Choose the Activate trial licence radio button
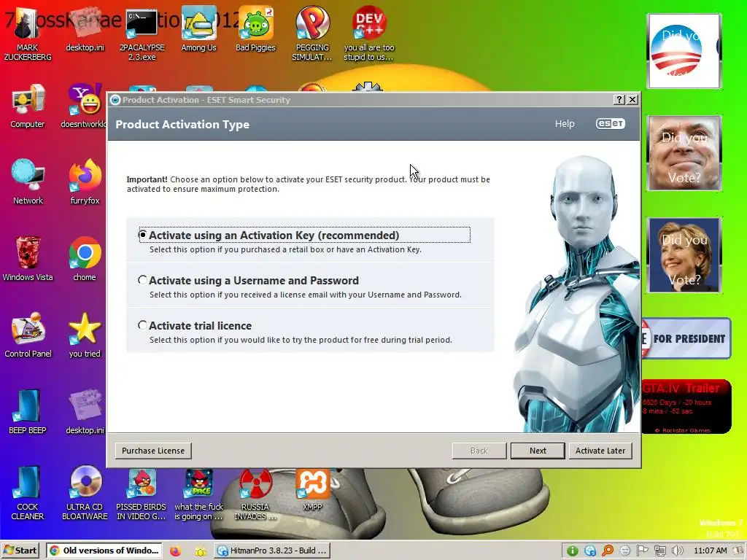Viewport: 747px width, 560px height. pos(142,325)
